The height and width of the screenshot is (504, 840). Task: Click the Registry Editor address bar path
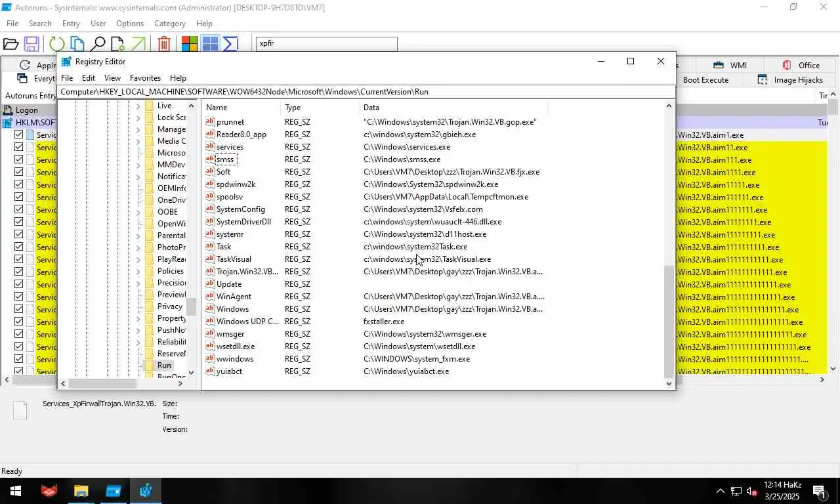[x=366, y=91]
